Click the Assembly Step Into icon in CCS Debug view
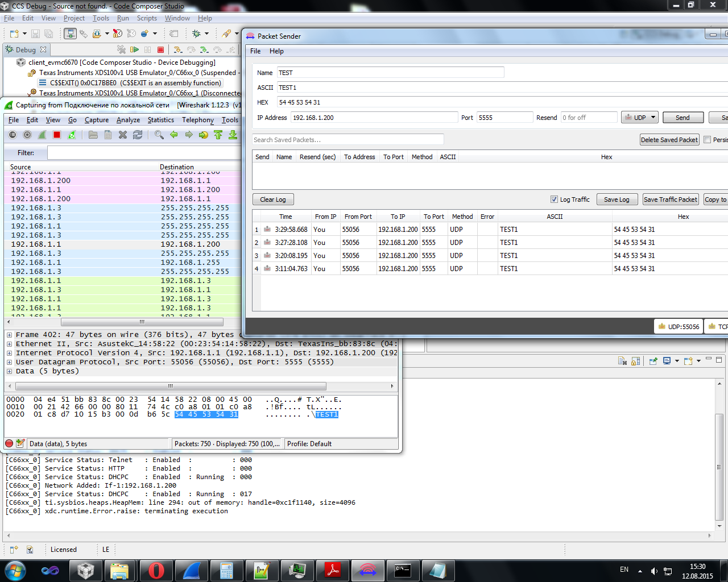 204,49
